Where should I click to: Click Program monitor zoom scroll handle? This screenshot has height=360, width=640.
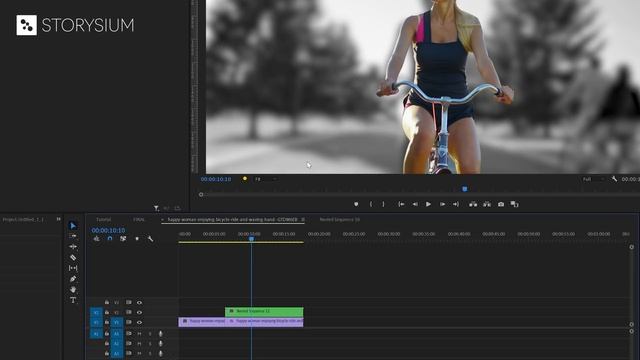pos(201,195)
